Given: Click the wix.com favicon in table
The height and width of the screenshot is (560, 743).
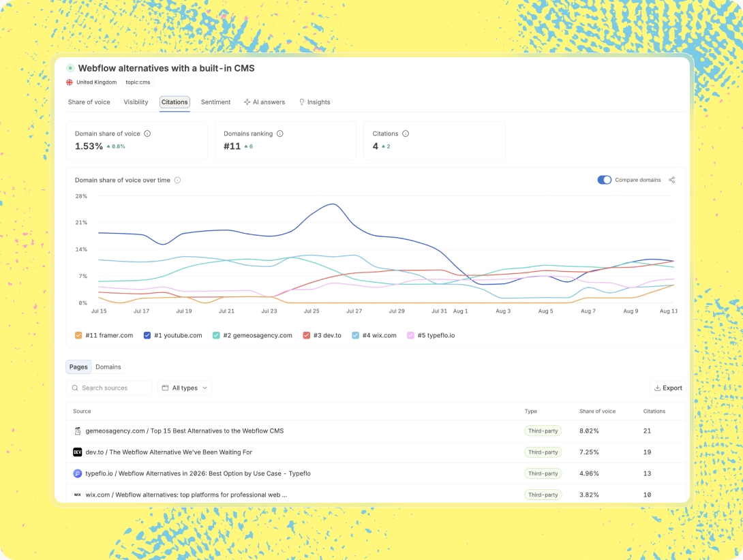Looking at the screenshot, I should (78, 495).
